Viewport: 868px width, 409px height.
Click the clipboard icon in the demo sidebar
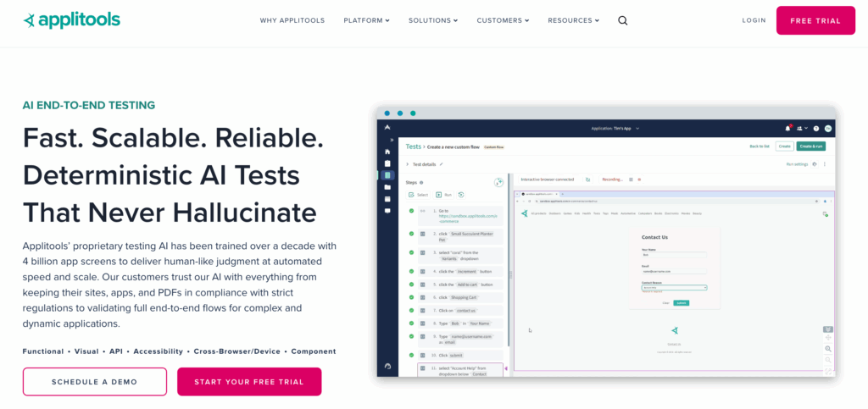[387, 163]
